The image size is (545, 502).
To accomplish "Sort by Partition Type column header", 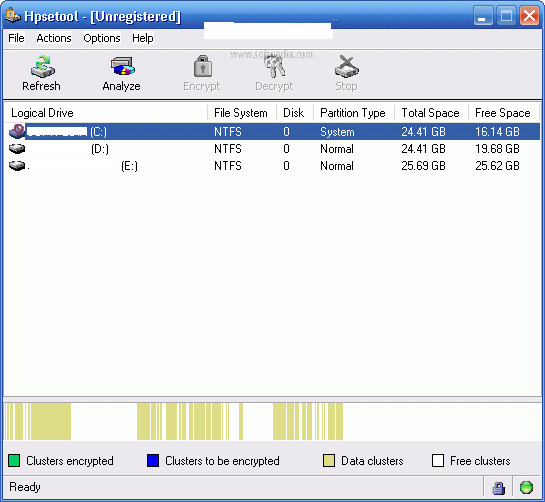I will pyautogui.click(x=354, y=113).
